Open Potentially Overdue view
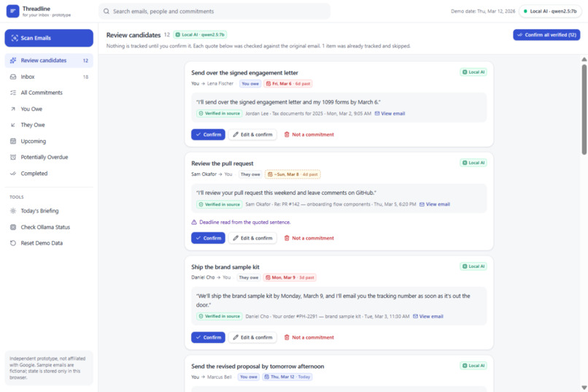The height and width of the screenshot is (392, 588). [x=49, y=157]
